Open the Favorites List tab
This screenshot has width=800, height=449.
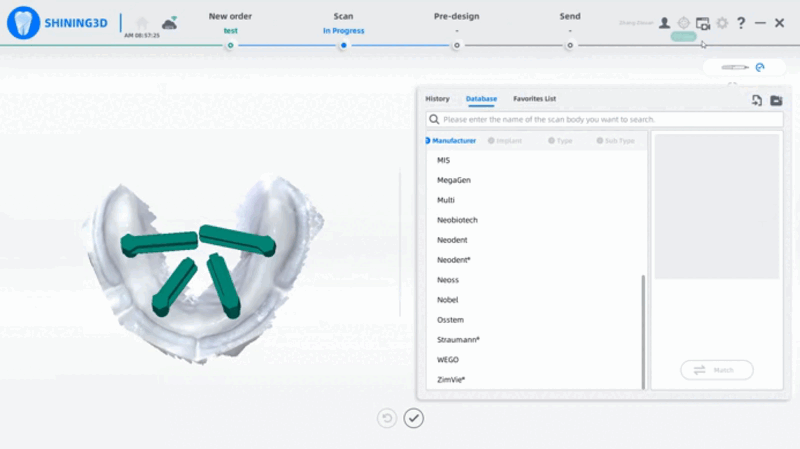coord(535,99)
